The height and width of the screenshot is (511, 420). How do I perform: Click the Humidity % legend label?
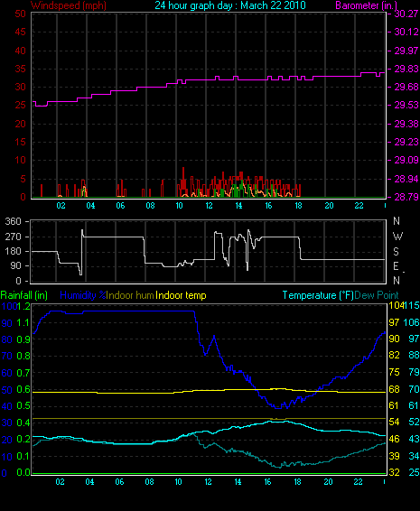point(83,295)
